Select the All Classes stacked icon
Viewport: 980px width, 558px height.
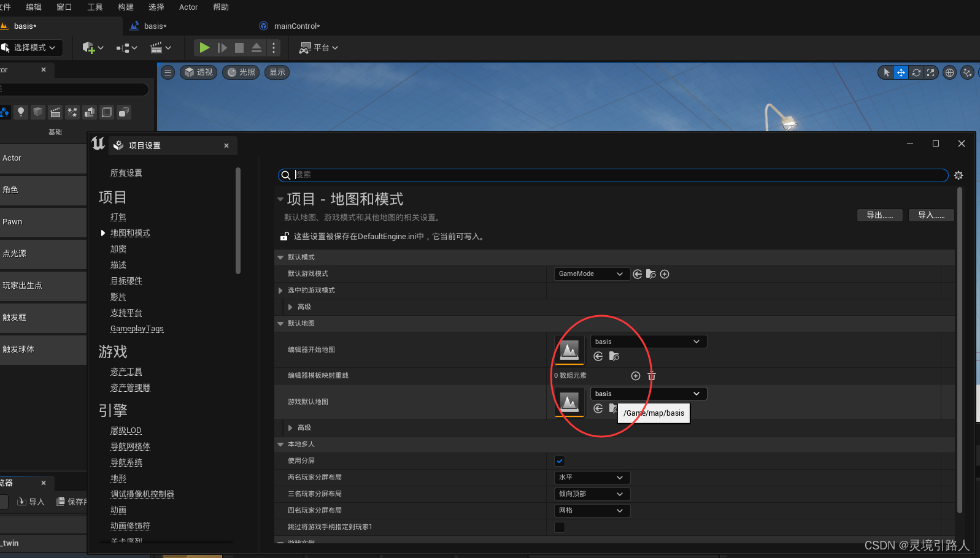tap(124, 112)
